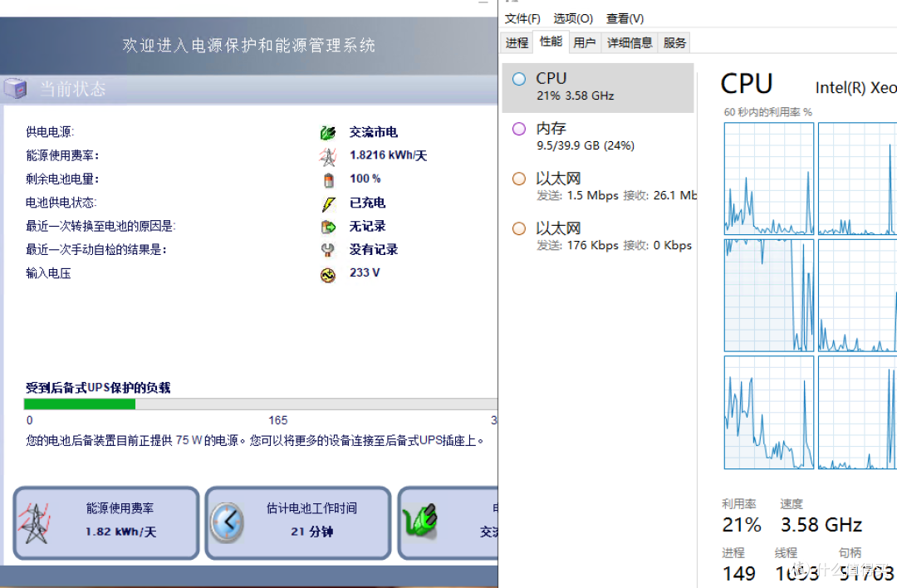Click the 进程 count 149 value
This screenshot has height=588, width=897.
[738, 573]
